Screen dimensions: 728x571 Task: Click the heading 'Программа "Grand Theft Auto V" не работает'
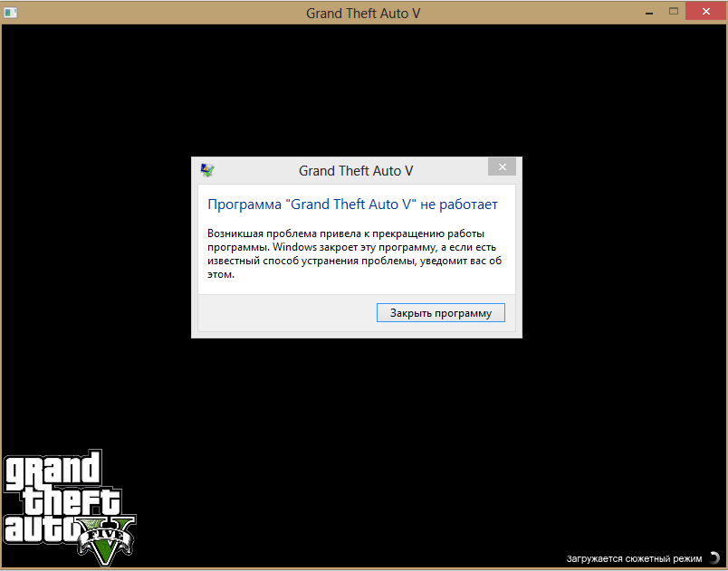(352, 205)
